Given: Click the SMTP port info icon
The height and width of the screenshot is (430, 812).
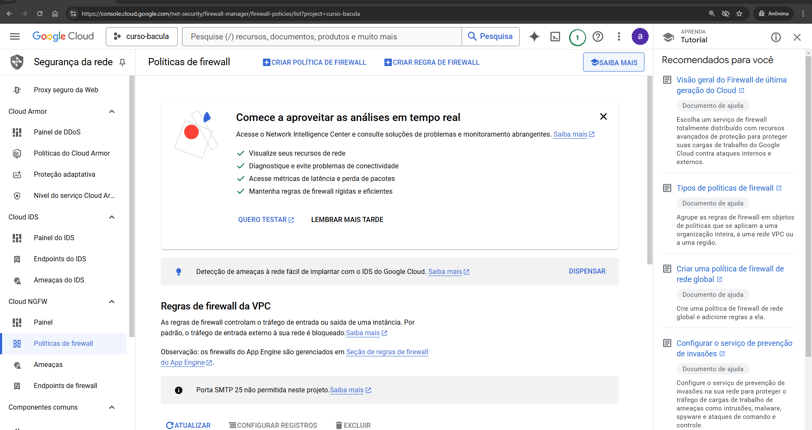Looking at the screenshot, I should click(x=178, y=390).
